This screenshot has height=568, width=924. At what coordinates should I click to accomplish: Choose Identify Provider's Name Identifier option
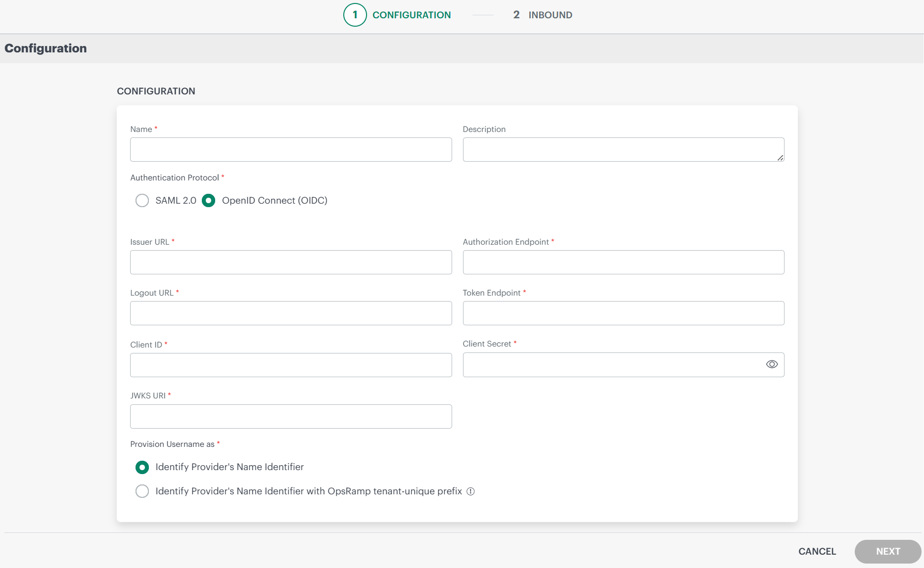pyautogui.click(x=142, y=467)
